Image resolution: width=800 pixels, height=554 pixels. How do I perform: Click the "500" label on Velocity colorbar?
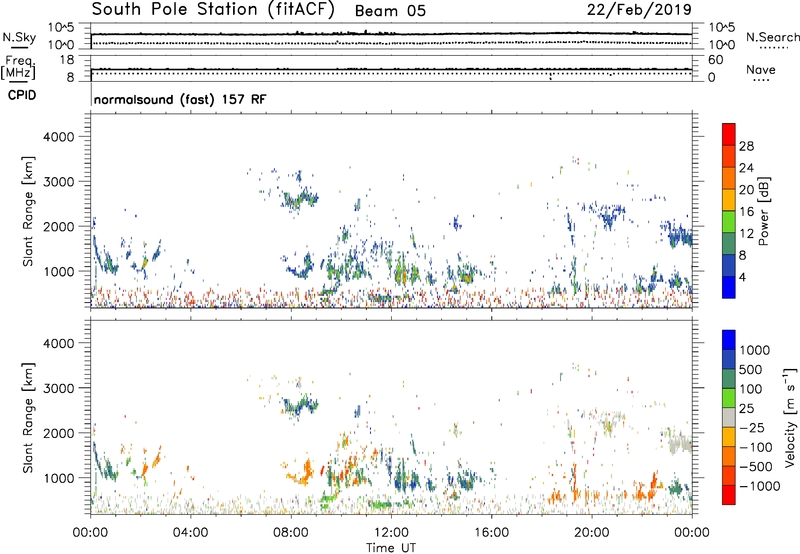tap(751, 369)
